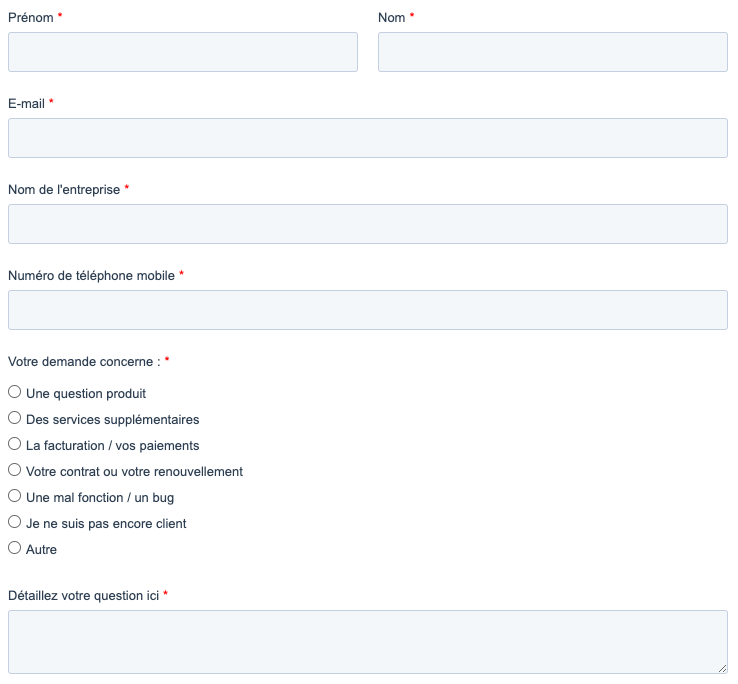Click the Des services supplémentaires label text
This screenshot has width=738, height=684.
coord(112,419)
